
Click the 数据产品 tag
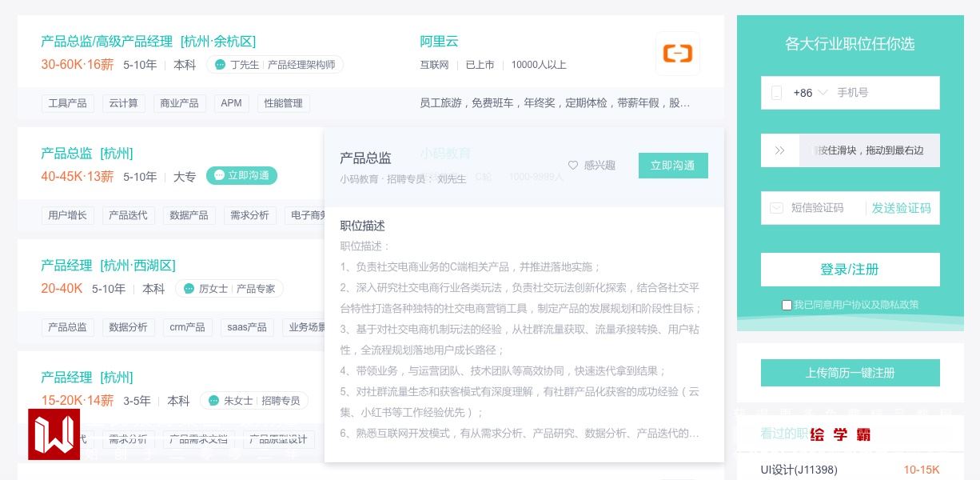click(189, 215)
